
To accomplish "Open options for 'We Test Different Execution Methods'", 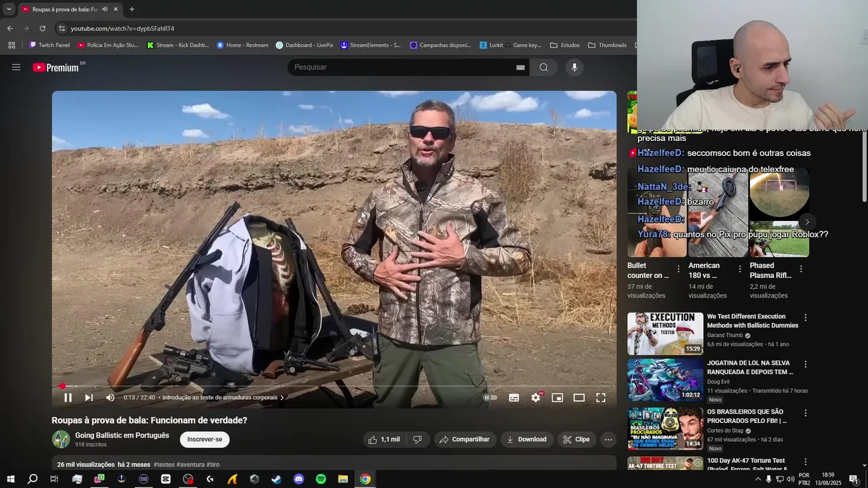I will coord(806,318).
